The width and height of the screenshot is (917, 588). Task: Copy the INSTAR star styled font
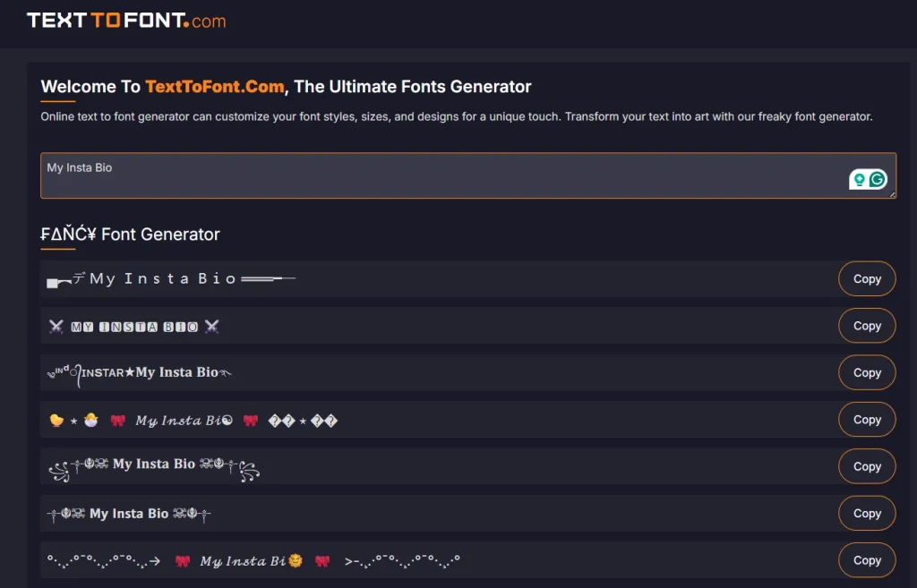point(867,372)
